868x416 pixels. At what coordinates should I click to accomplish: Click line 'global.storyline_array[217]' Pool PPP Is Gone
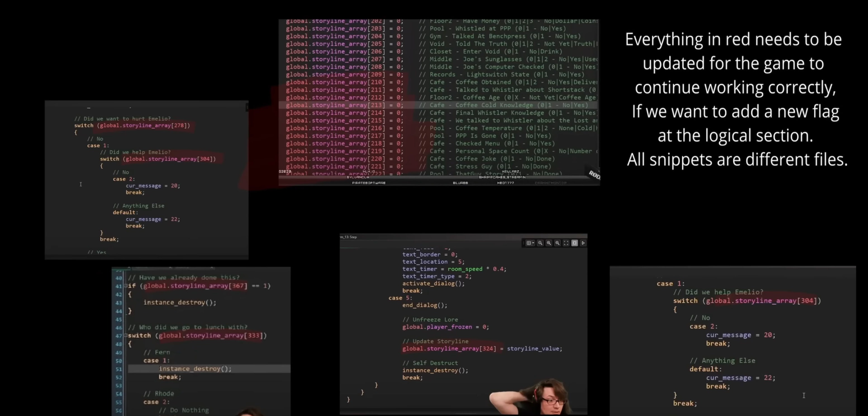point(418,136)
